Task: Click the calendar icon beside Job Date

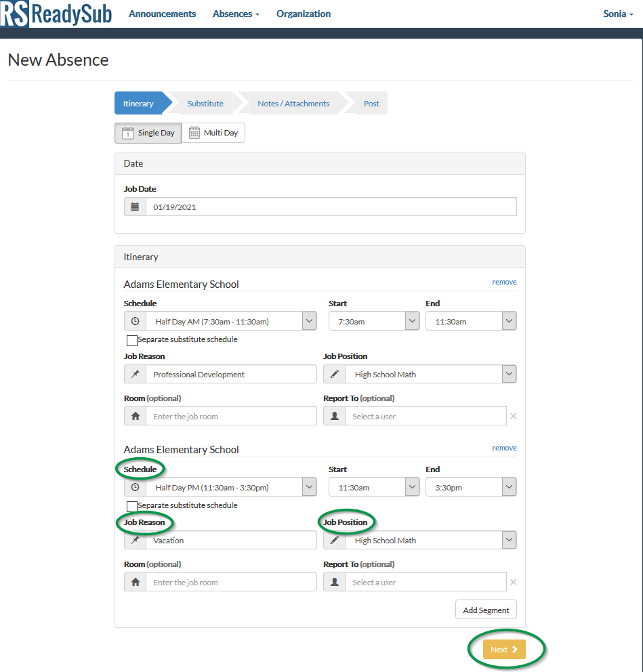Action: [x=134, y=206]
